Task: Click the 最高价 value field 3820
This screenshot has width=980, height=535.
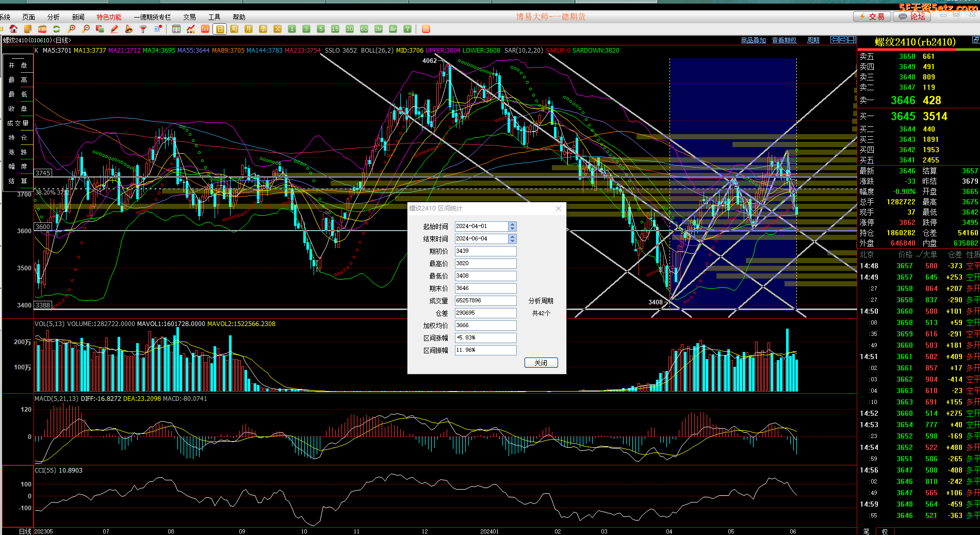Action: pos(485,264)
